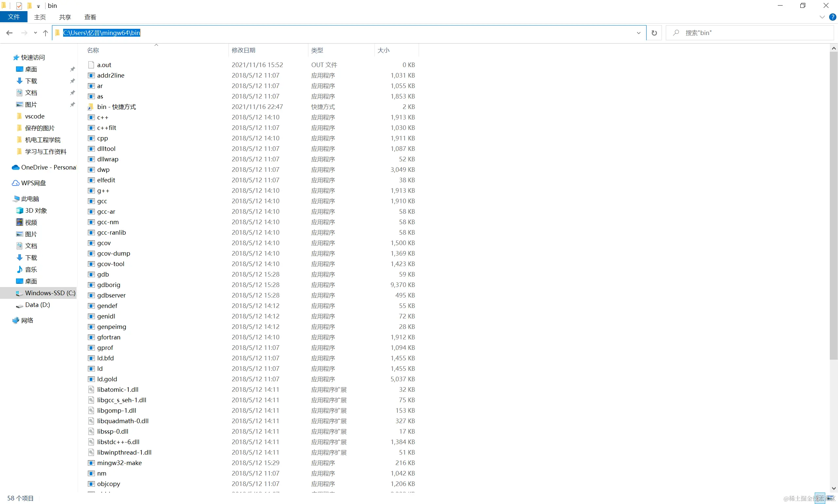Click the Refresh button beside address bar
Viewport: 838px width, 504px height.
coord(654,33)
